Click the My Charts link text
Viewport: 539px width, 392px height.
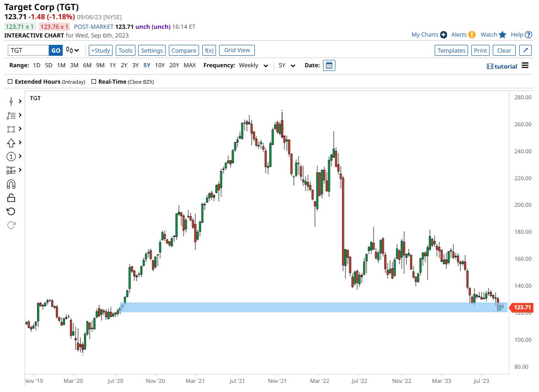pyautogui.click(x=425, y=35)
